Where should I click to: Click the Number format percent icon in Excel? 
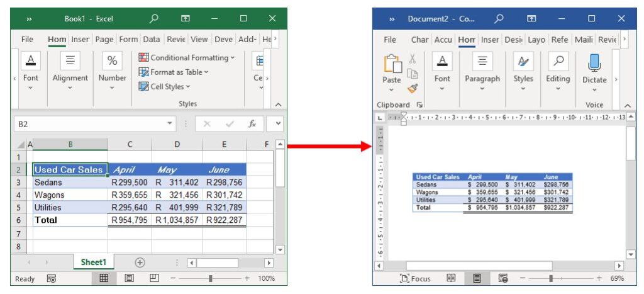point(112,61)
